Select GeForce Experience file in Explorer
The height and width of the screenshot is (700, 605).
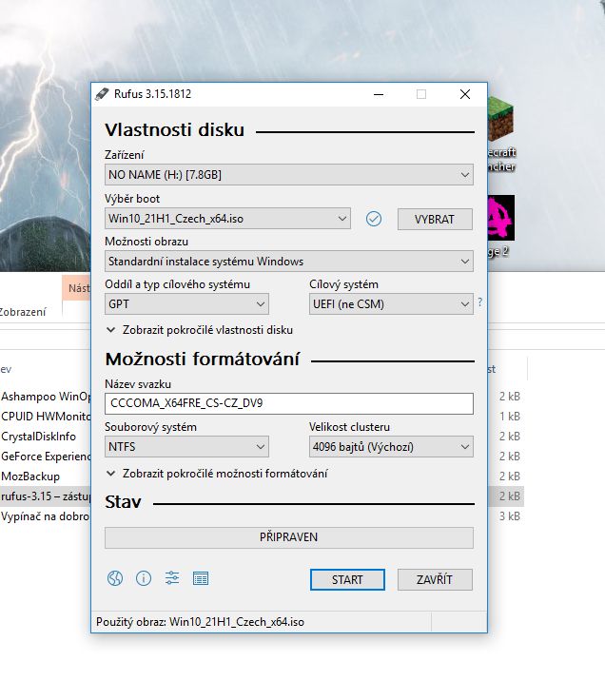(x=46, y=457)
